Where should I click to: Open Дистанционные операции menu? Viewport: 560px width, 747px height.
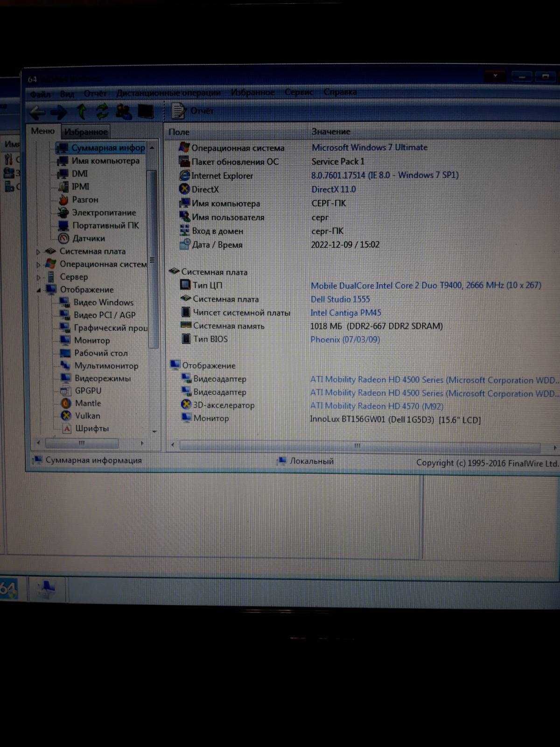168,93
